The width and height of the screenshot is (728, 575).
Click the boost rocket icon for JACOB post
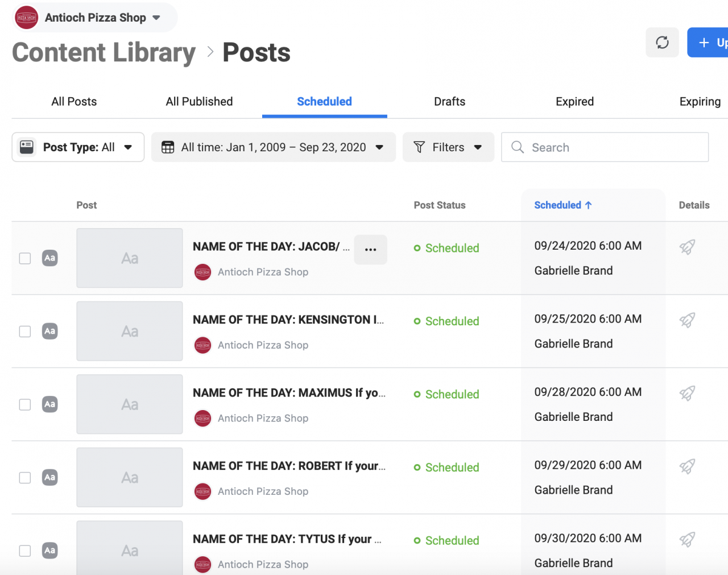[x=687, y=247]
